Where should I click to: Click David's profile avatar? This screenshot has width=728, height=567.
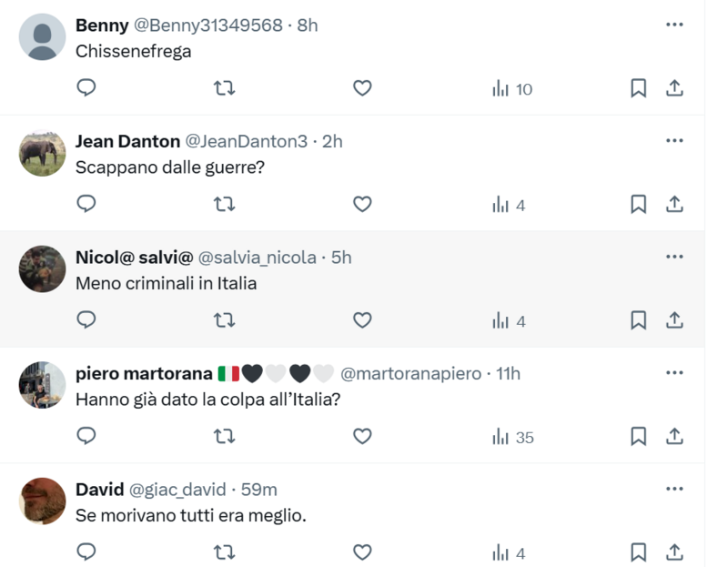[x=43, y=500]
